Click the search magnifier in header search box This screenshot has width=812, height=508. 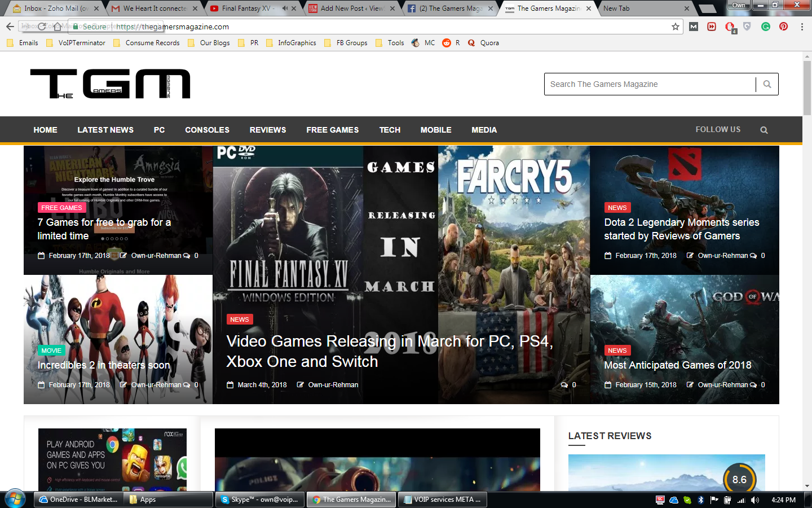click(767, 84)
